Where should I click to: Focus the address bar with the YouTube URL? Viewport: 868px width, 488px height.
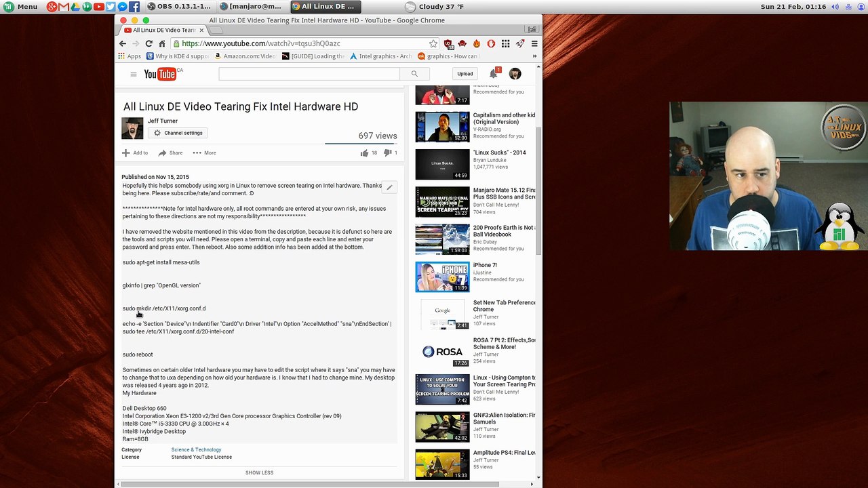pyautogui.click(x=304, y=43)
